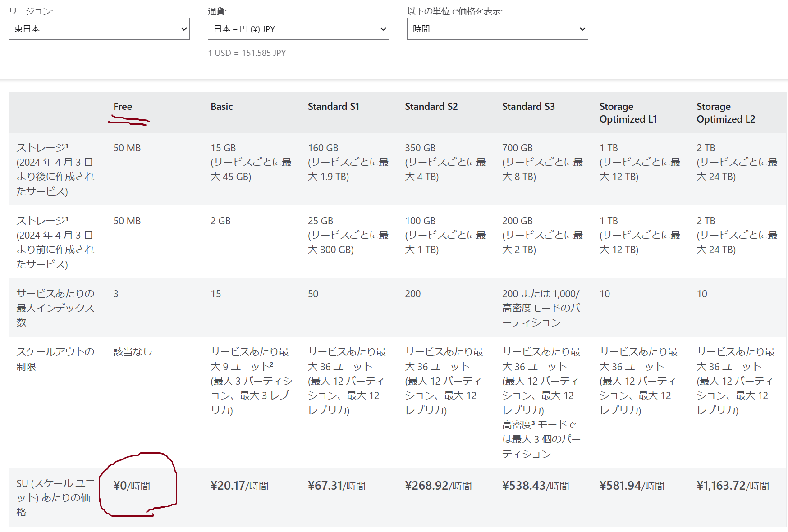Click the ストレージ (2024年4月3日より前) row label
Image resolution: width=788 pixels, height=532 pixels.
click(55, 242)
